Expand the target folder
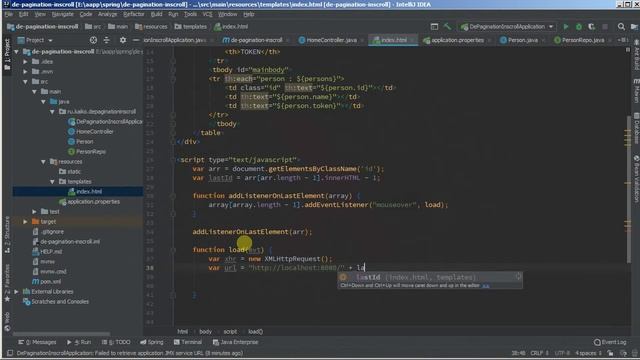This screenshot has width=640, height=360. pos(25,222)
